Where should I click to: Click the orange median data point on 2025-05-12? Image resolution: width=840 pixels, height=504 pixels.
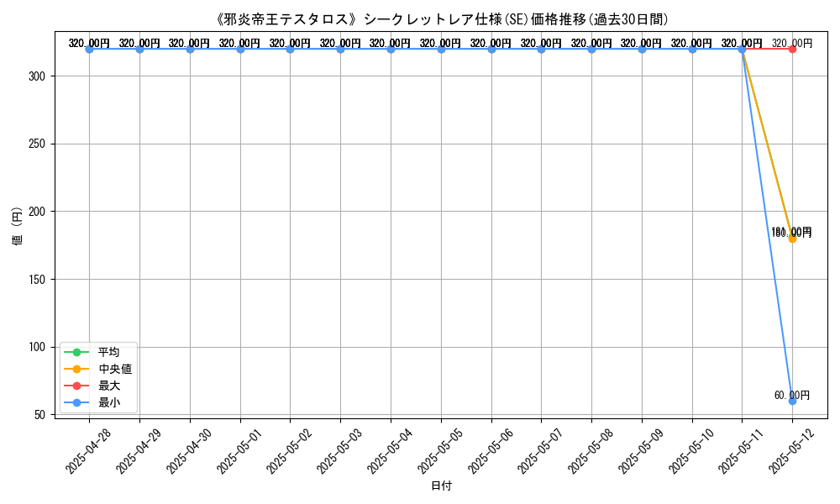(x=792, y=239)
